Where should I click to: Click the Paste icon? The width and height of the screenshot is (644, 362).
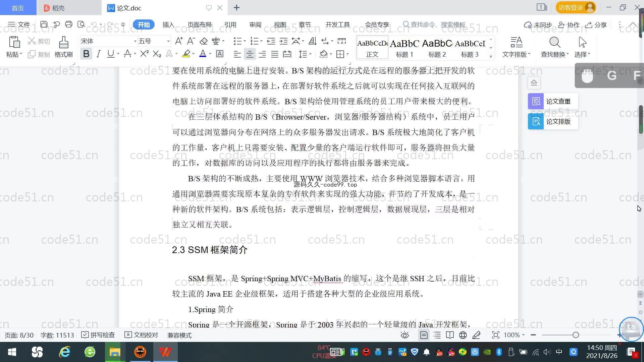click(14, 42)
